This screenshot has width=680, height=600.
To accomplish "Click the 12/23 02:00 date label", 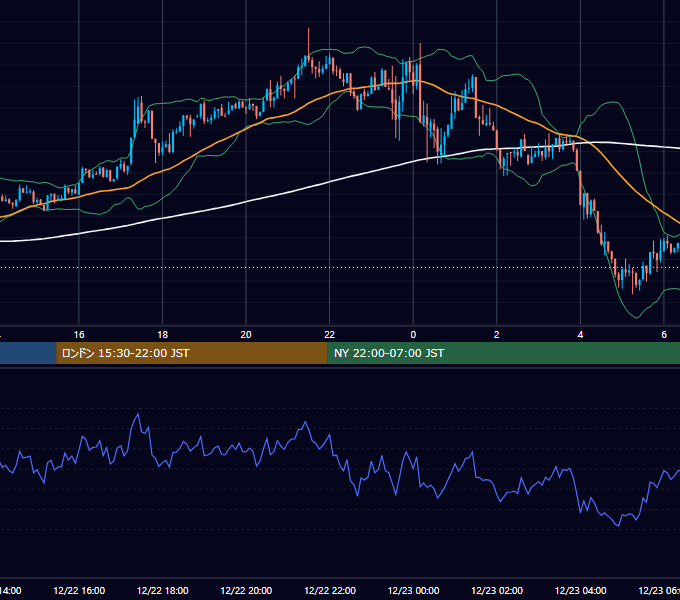I will tap(497, 590).
